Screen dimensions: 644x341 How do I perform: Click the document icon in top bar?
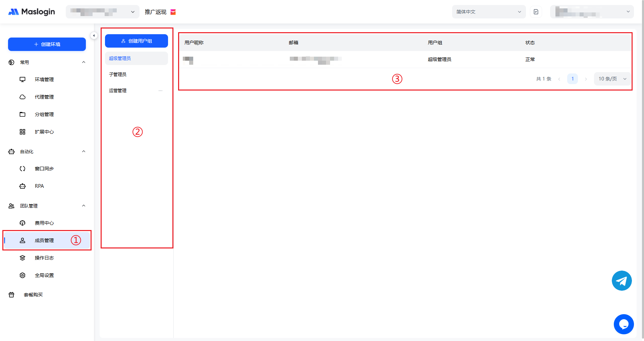click(x=536, y=12)
